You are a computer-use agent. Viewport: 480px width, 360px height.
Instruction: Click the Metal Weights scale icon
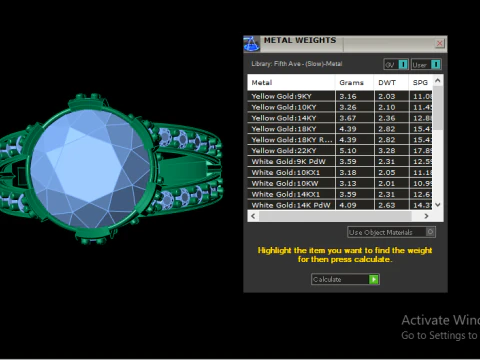click(x=251, y=44)
